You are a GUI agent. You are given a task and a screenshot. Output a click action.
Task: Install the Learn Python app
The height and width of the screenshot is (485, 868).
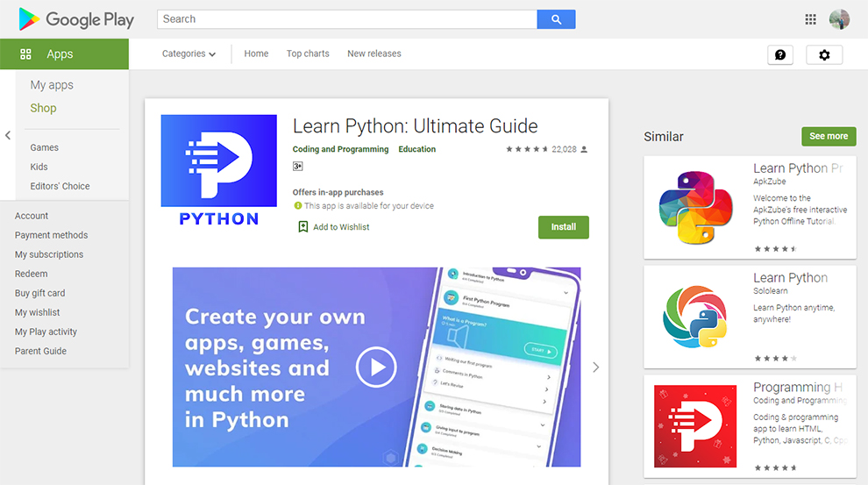tap(564, 227)
